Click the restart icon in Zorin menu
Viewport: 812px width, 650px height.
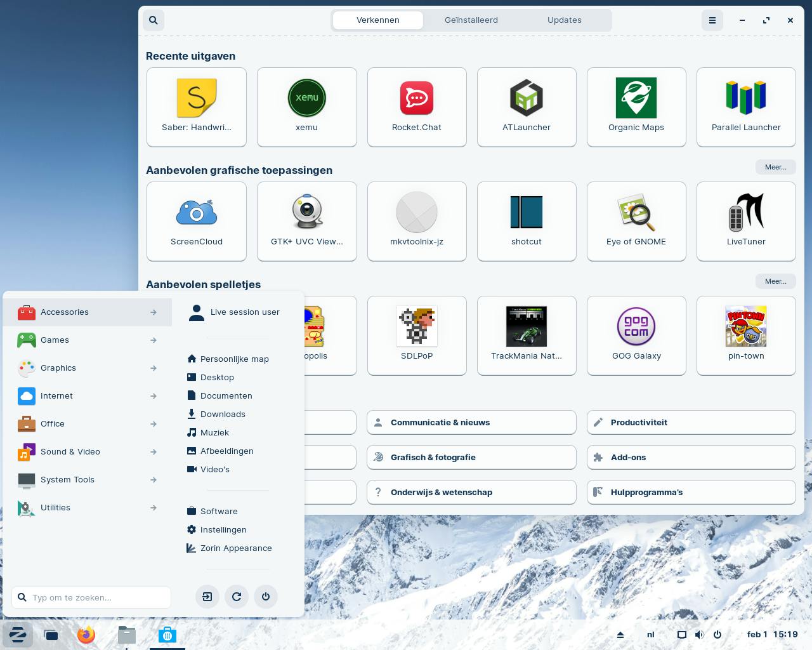coord(237,597)
